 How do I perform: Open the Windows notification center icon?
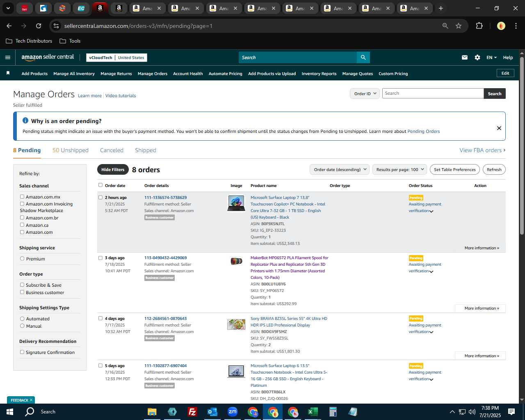coord(511,412)
